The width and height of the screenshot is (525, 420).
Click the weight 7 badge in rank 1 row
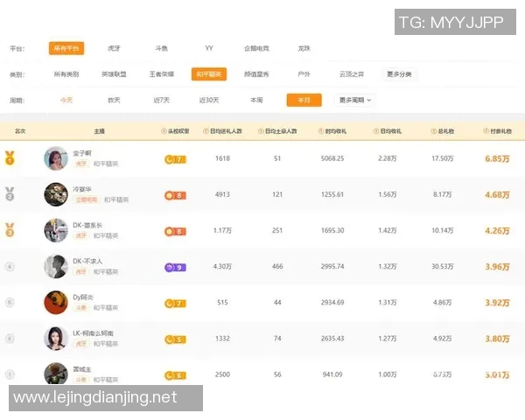click(x=175, y=159)
